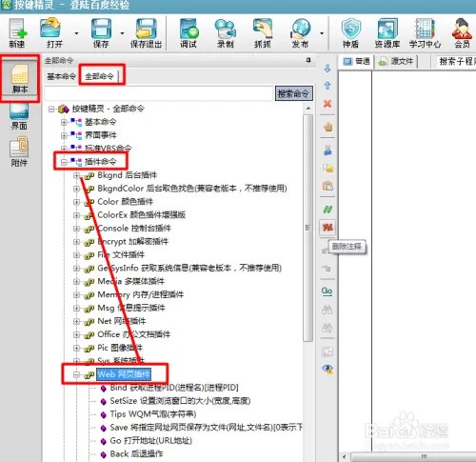Switch to the 全部命令 tab

100,76
